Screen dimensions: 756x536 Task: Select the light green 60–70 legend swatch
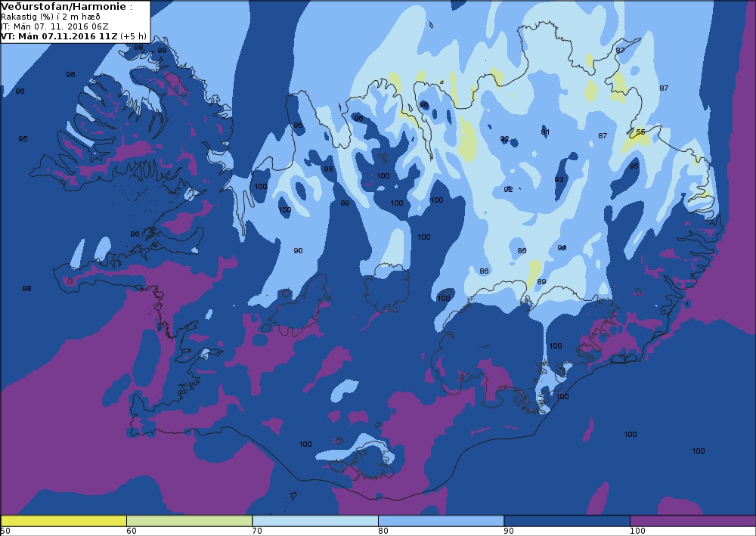click(x=190, y=521)
